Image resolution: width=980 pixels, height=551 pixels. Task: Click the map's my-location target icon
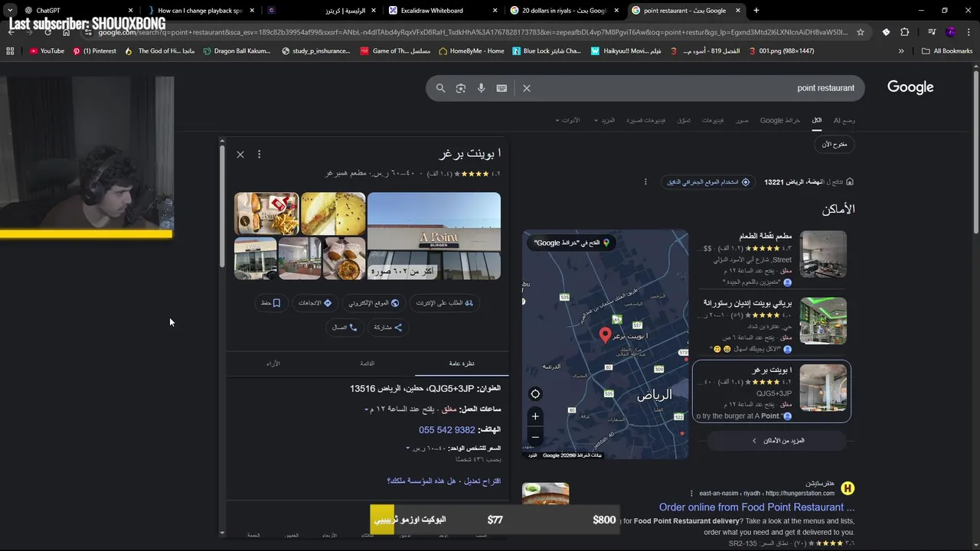pos(535,394)
